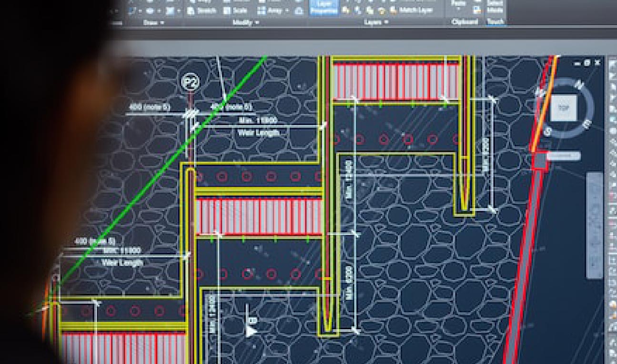Viewport: 617px width, 364px height.
Task: Click the vertical navigation bar in the viewport
Action: (x=595, y=225)
